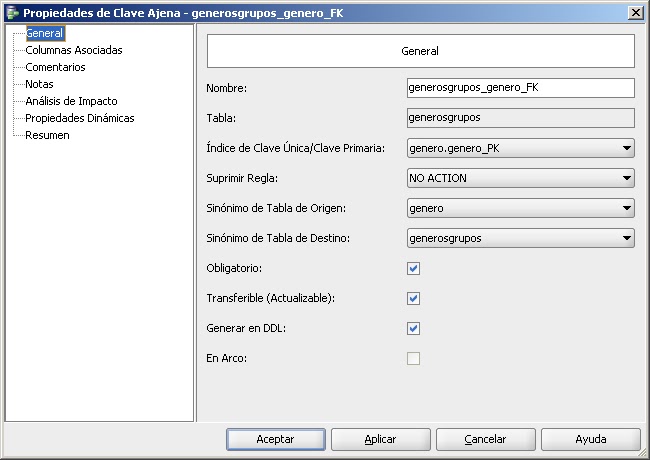Open help with Ayuda button
650x460 pixels.
(x=591, y=439)
